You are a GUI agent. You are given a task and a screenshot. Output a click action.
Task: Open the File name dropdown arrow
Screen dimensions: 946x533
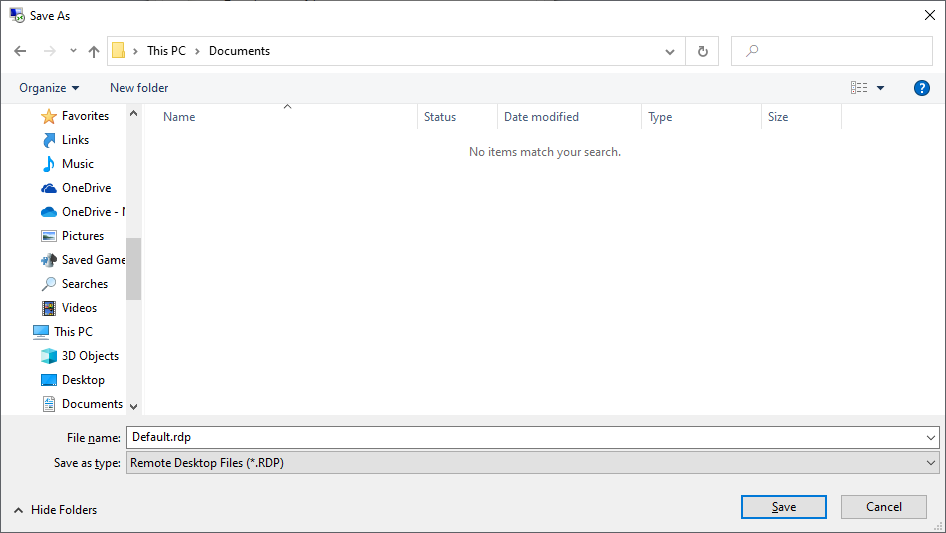pyautogui.click(x=931, y=438)
